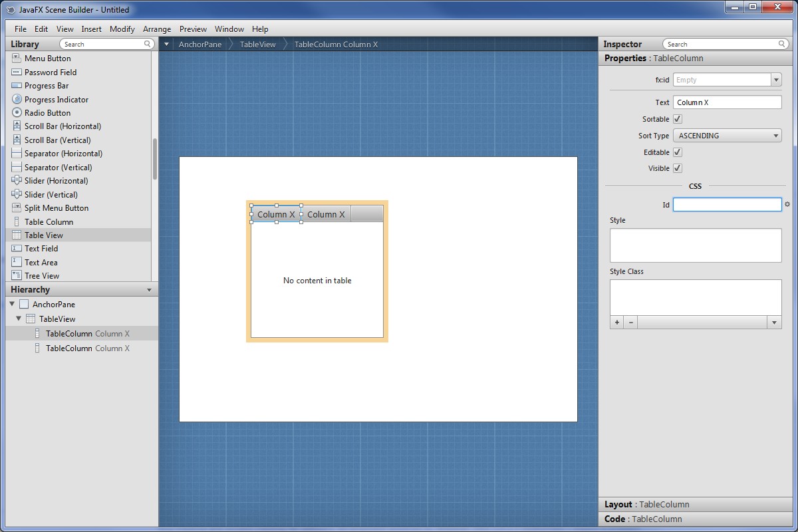The width and height of the screenshot is (798, 532).
Task: Disable the Visible checkbox
Action: click(x=678, y=168)
